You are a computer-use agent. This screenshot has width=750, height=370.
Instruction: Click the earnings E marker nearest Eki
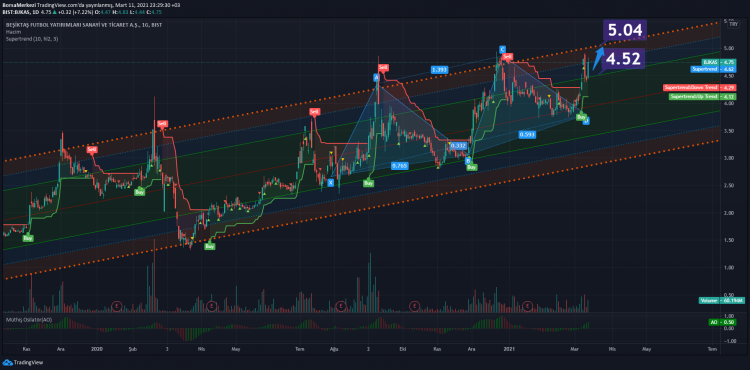pyautogui.click(x=415, y=305)
